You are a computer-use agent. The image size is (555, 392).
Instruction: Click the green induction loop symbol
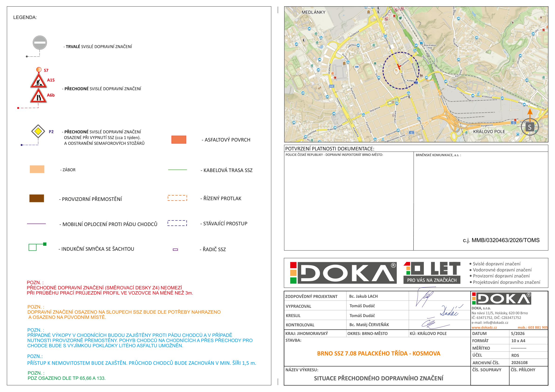tap(38, 247)
